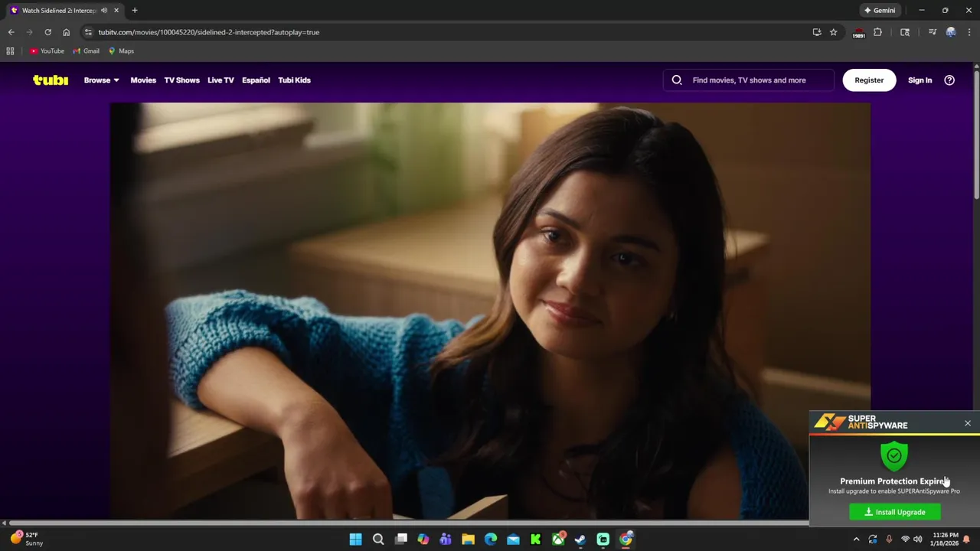Open the Wi-Fi network tray icon
Viewport: 980px width, 551px height.
[x=905, y=540]
